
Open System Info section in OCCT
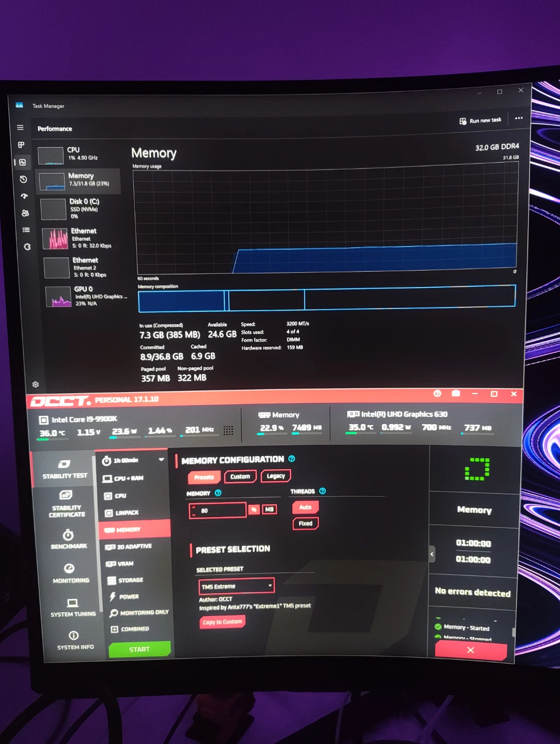point(75,640)
